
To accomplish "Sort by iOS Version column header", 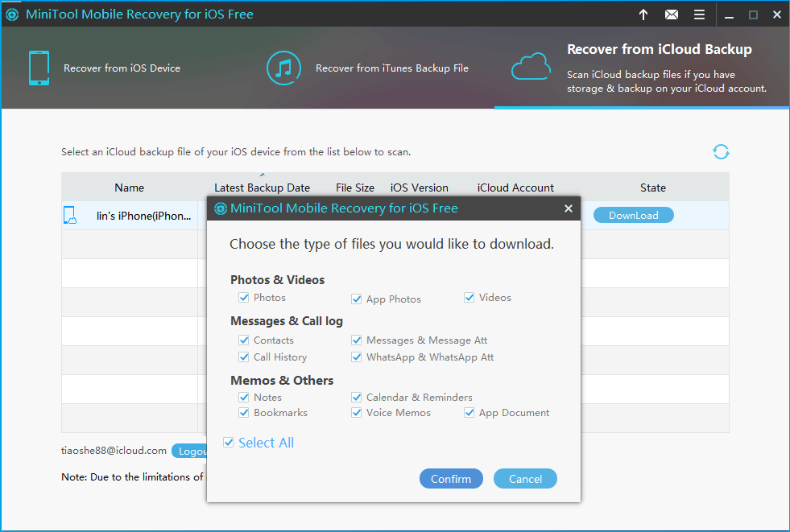I will [420, 188].
